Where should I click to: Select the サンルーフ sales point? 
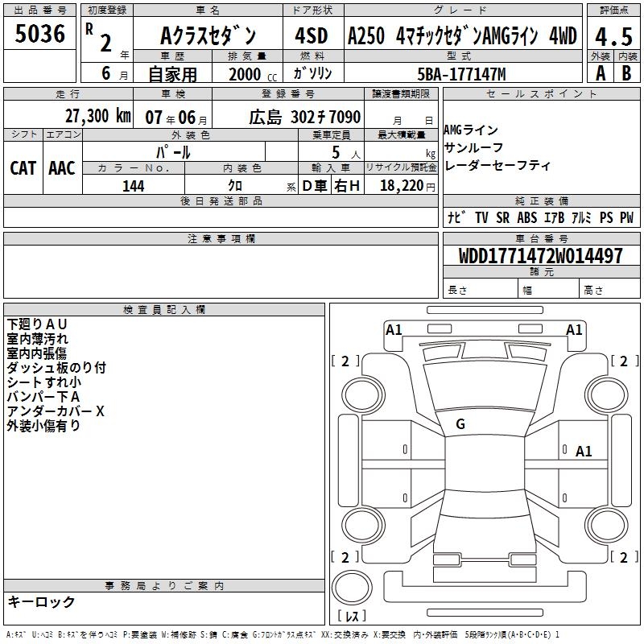(473, 148)
